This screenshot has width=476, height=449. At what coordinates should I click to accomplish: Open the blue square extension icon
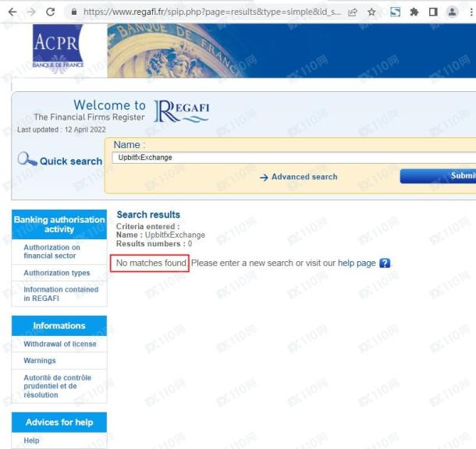(395, 12)
